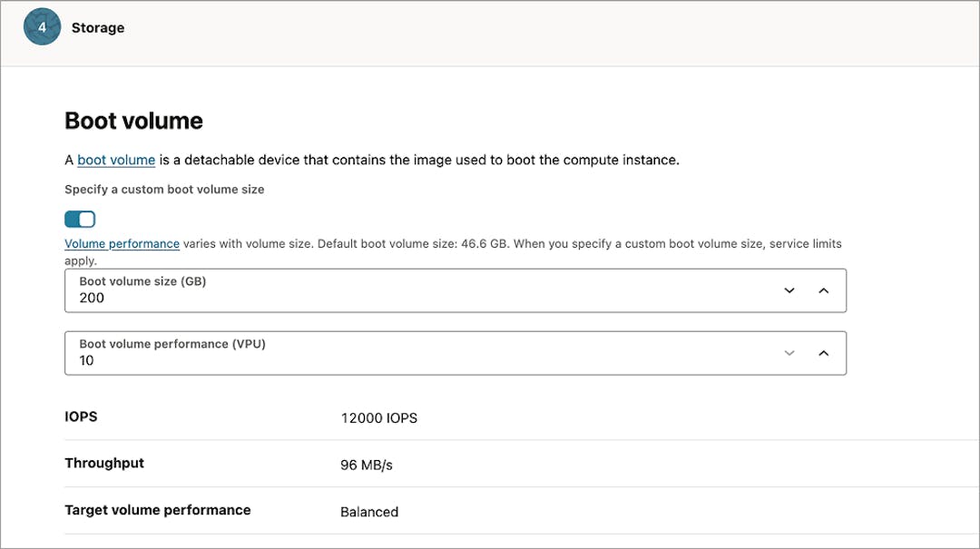Click the step 4 Storage circle icon
This screenshot has height=549, width=980.
tap(42, 27)
